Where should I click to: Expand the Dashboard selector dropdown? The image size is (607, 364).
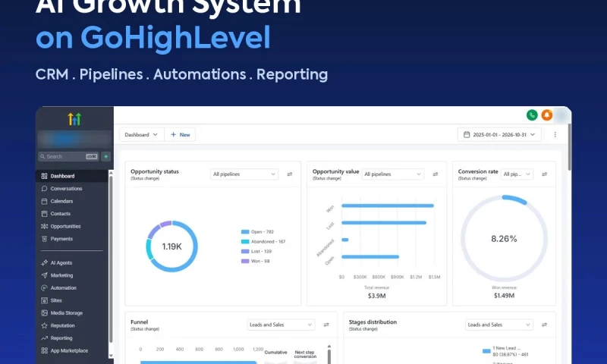(x=141, y=135)
